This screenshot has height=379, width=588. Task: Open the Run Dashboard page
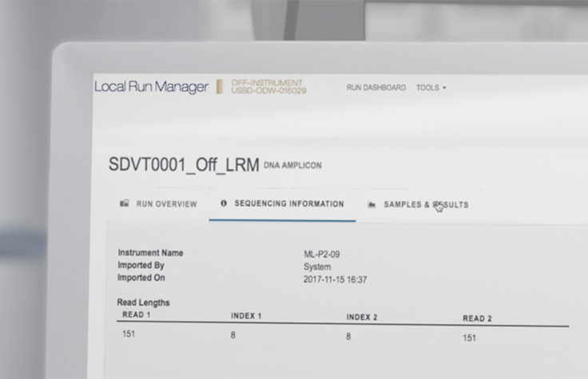[x=375, y=88]
